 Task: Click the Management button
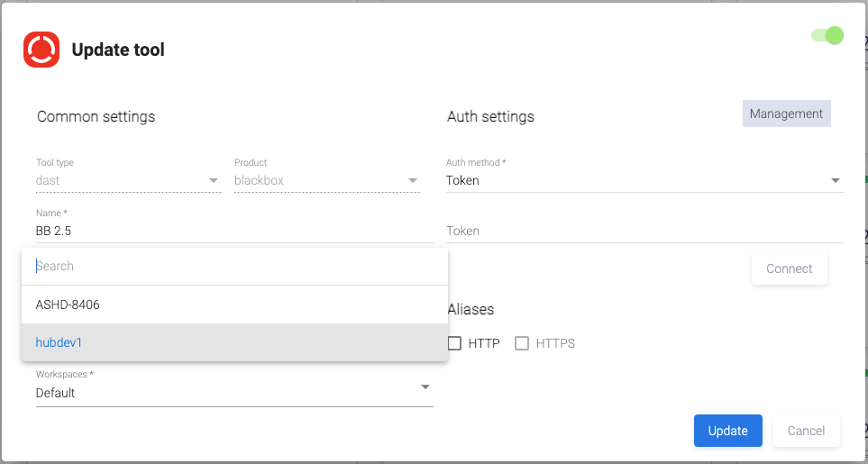(x=786, y=114)
